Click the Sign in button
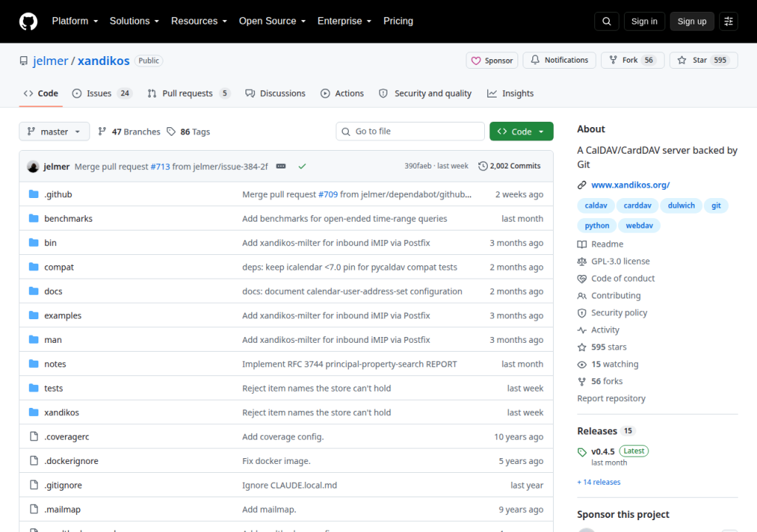 (644, 21)
